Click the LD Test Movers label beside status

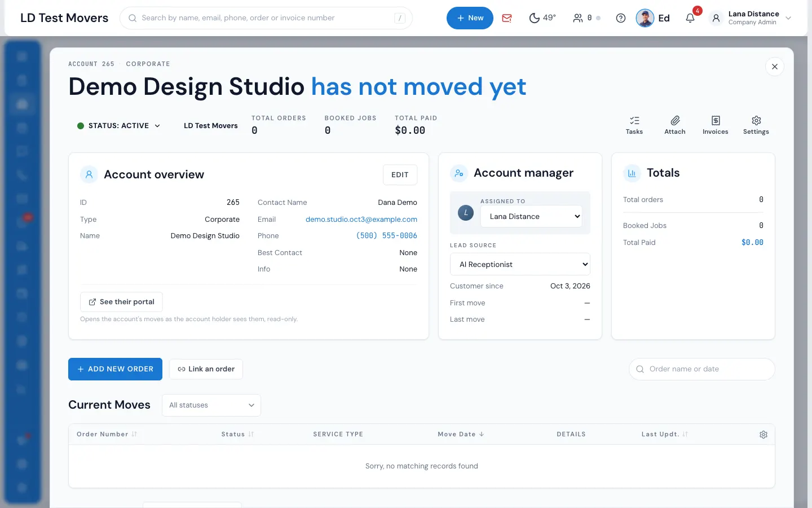(211, 126)
